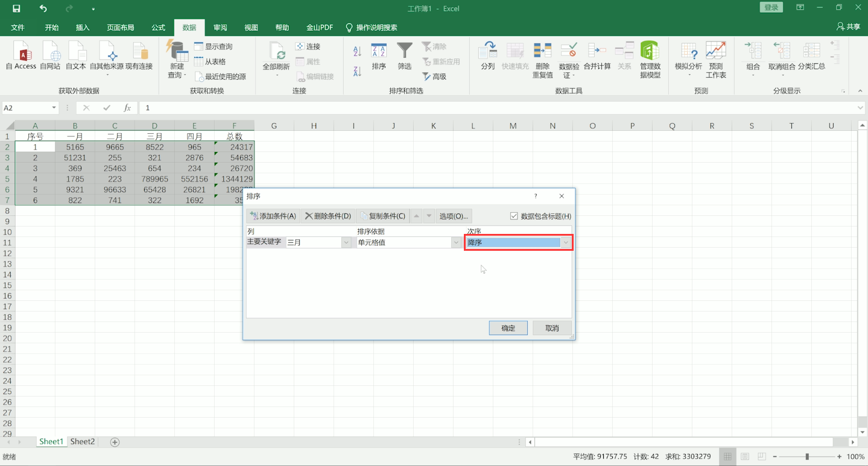868x466 pixels.
Task: Click the sort descending Z-A icon
Action: 357,71
